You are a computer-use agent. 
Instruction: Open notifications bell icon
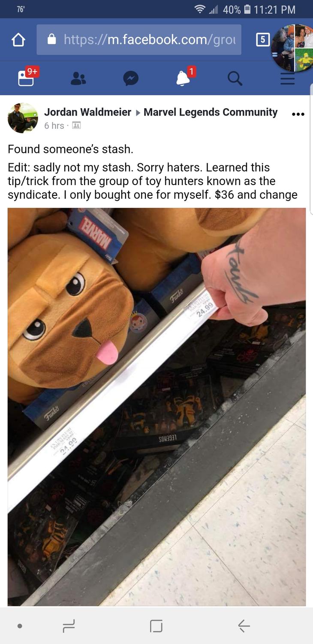183,78
